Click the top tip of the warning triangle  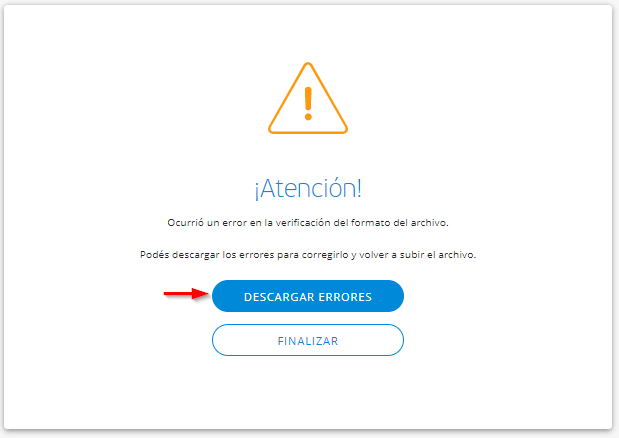point(308,64)
